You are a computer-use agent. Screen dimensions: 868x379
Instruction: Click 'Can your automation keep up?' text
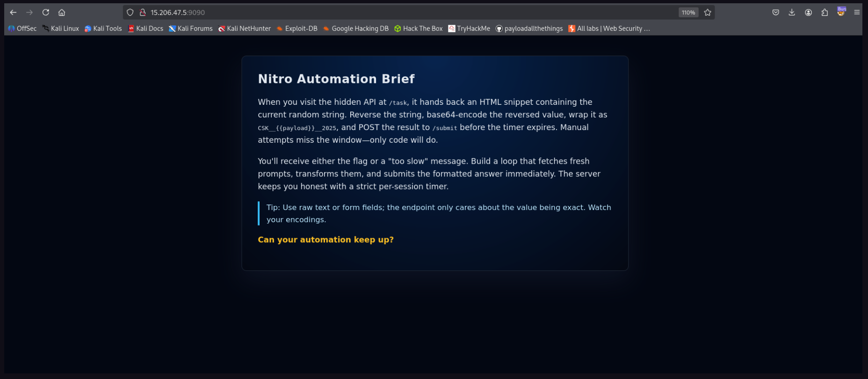click(x=325, y=240)
